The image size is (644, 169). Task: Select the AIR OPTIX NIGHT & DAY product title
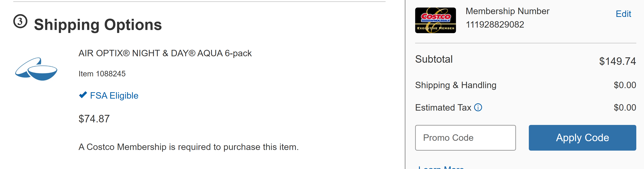click(165, 53)
